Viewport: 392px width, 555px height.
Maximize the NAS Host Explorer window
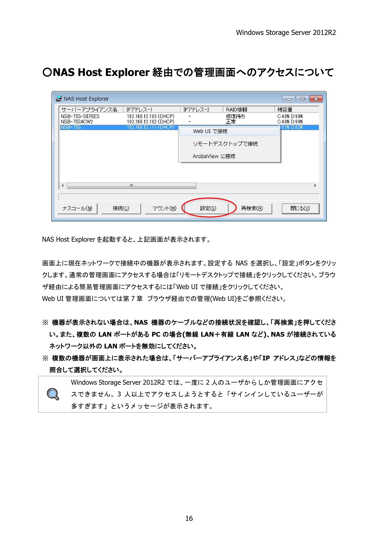(x=302, y=99)
